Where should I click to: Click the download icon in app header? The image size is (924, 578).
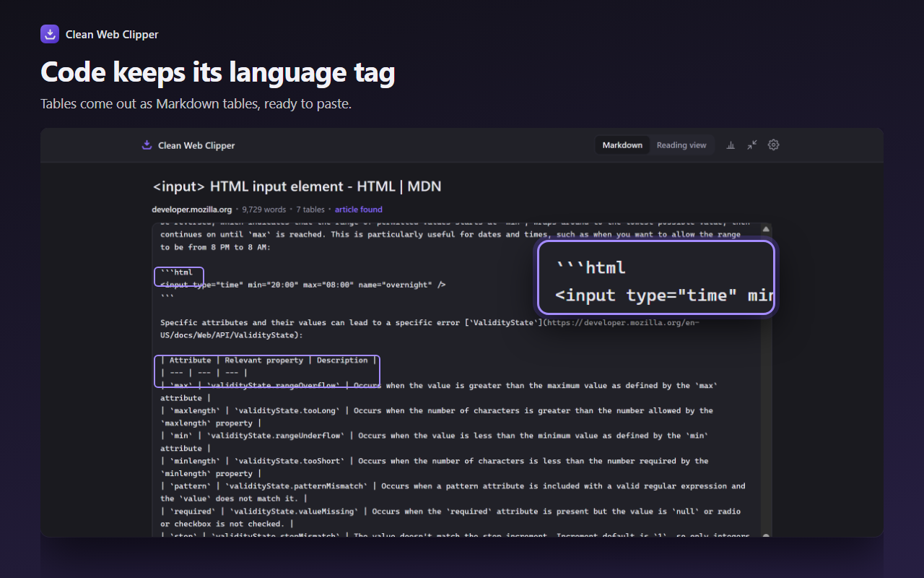147,144
